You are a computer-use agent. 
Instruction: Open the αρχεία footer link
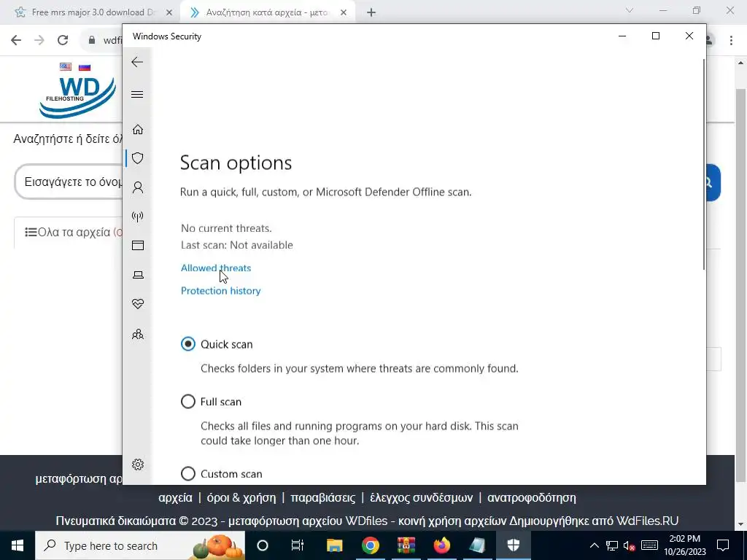click(175, 497)
